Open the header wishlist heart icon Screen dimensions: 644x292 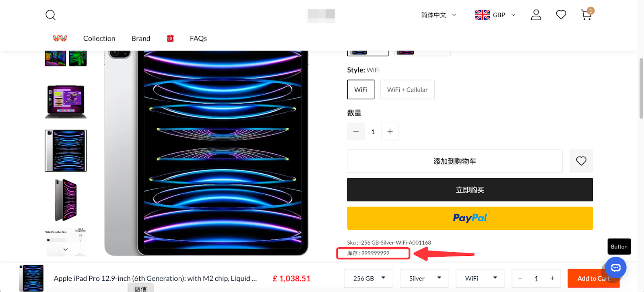tap(561, 14)
